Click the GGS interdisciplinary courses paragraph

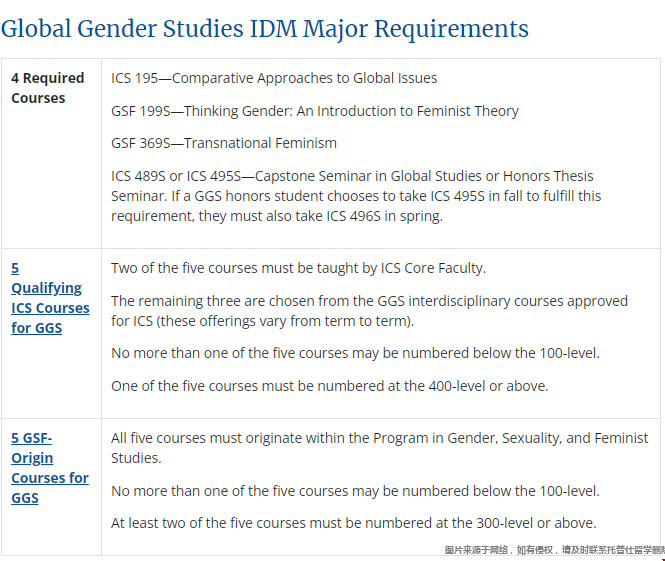[369, 311]
